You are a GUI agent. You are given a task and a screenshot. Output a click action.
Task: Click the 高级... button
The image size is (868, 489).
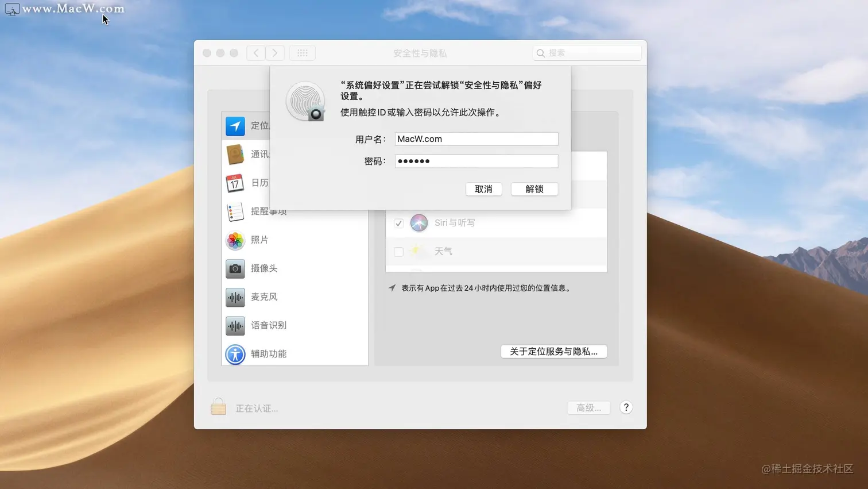(x=589, y=407)
